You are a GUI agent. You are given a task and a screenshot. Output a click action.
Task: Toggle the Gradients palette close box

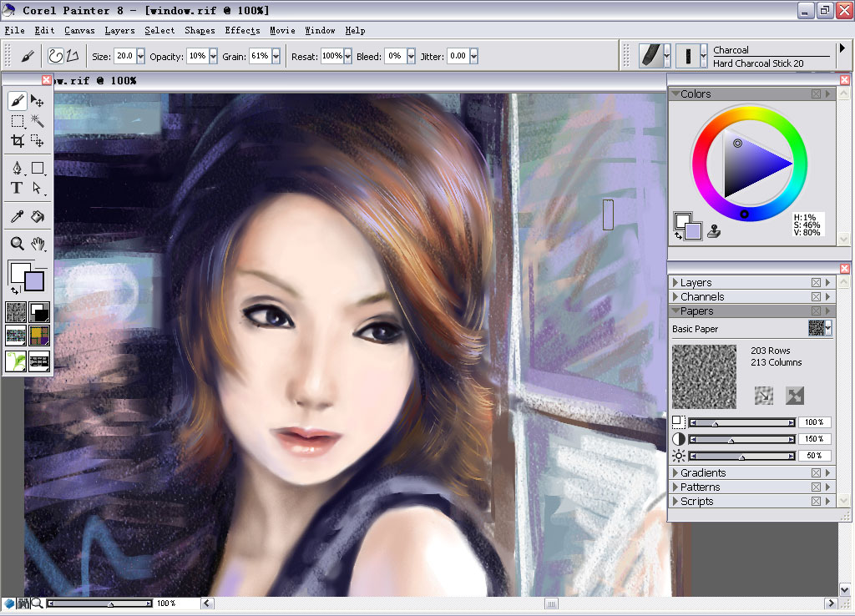816,472
